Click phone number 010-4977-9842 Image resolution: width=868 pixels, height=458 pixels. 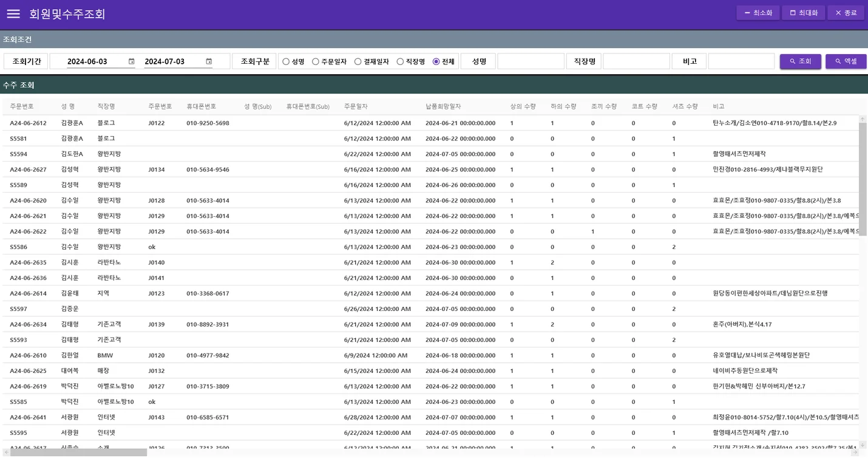pyautogui.click(x=208, y=355)
